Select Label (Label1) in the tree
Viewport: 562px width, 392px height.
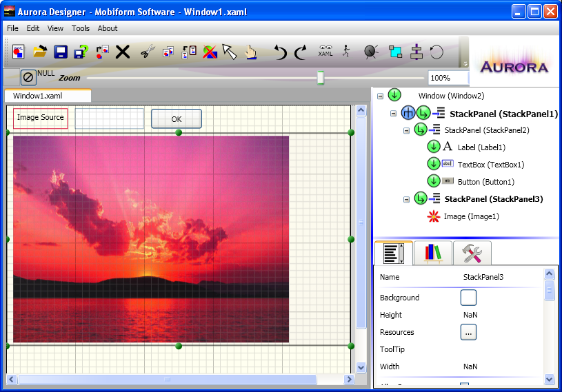tap(481, 147)
